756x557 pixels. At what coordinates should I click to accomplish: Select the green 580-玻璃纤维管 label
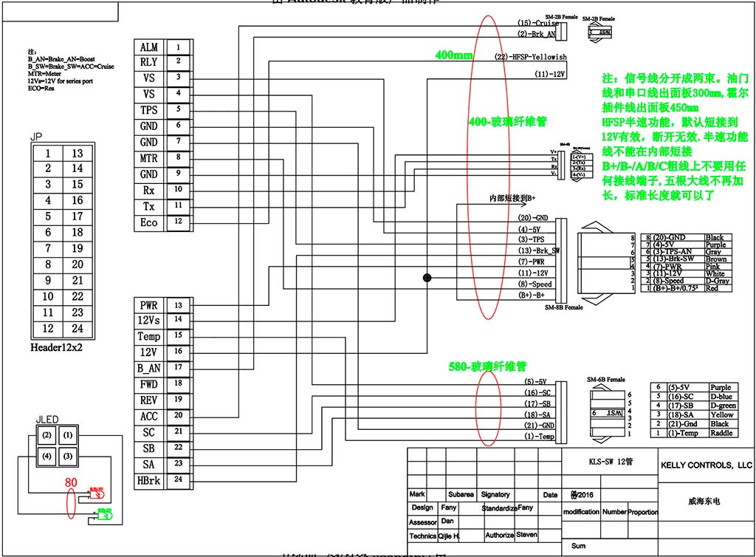487,366
